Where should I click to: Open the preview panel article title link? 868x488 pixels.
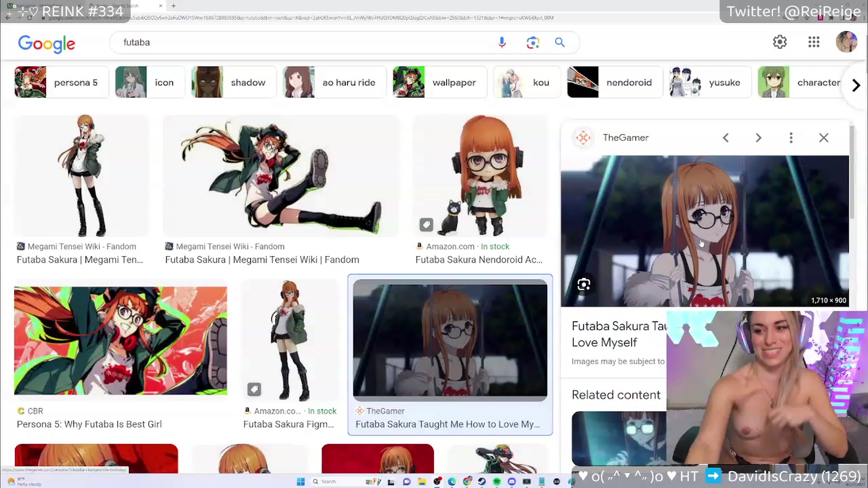click(618, 334)
